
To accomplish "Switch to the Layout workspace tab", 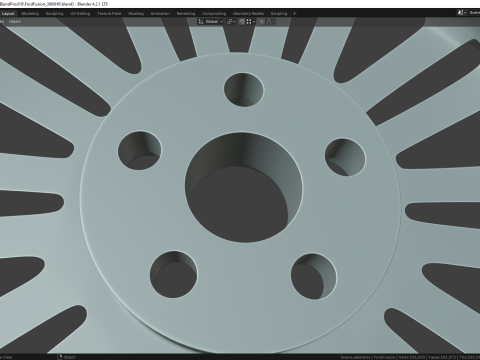I will 8,14.
